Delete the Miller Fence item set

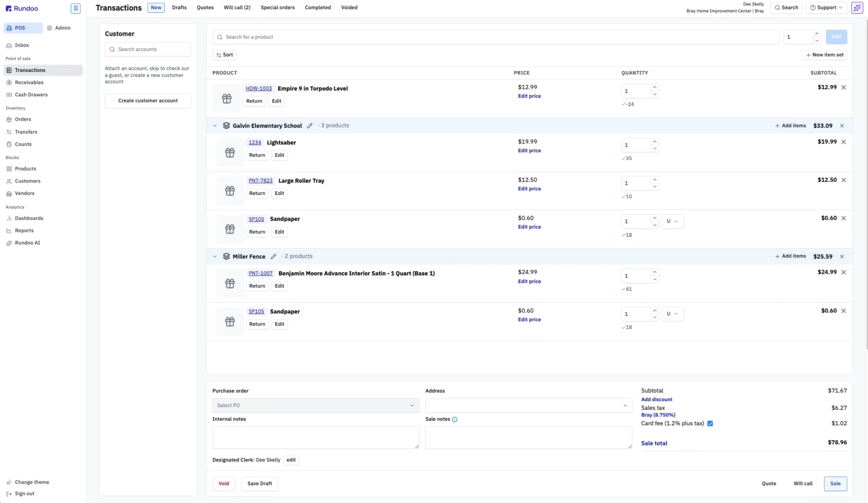(842, 256)
